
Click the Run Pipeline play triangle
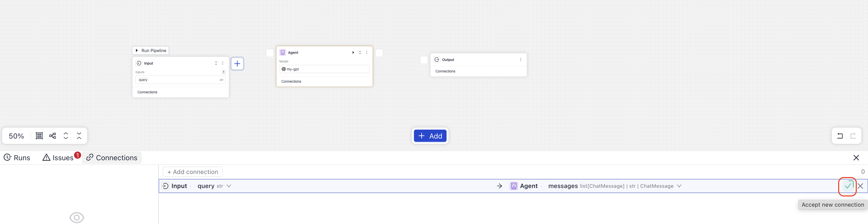point(137,51)
